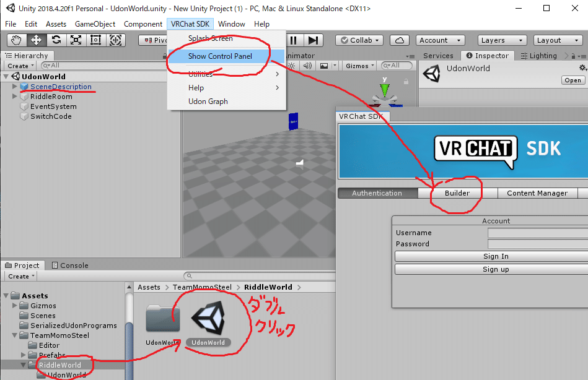Screen dimensions: 588x380
Task: Select the Move tool
Action: click(x=36, y=40)
